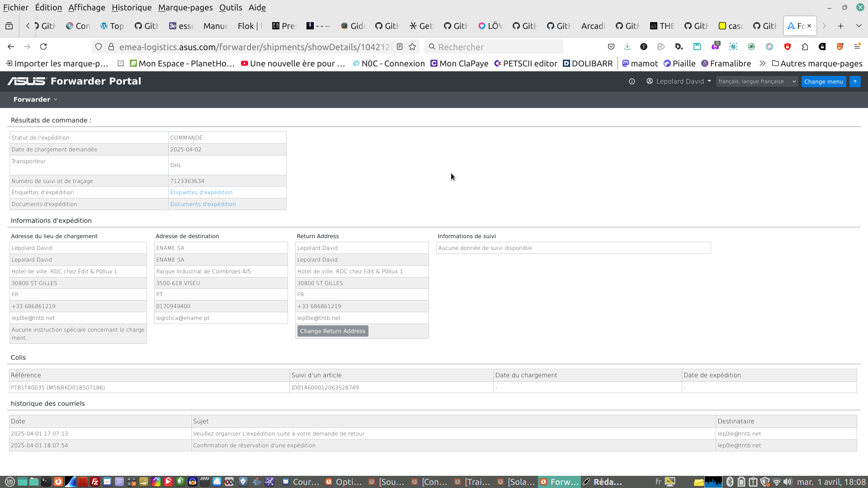The width and height of the screenshot is (868, 488).
Task: Click the blue up-arrow button in header
Action: (x=855, y=81)
